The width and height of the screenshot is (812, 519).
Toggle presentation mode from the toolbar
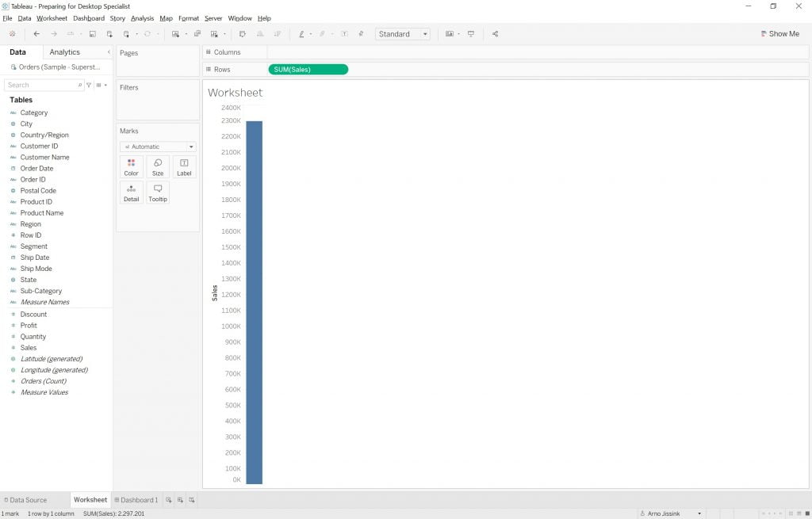[x=471, y=34]
